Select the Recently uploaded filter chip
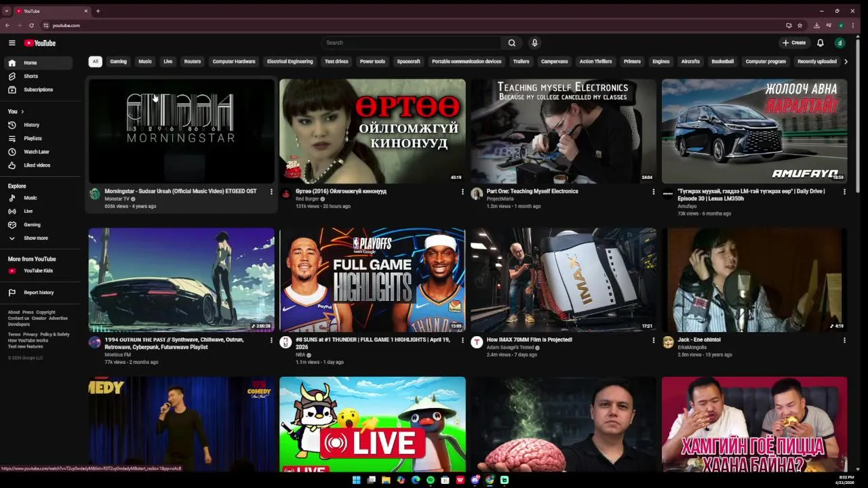This screenshot has height=488, width=868. (x=817, y=62)
